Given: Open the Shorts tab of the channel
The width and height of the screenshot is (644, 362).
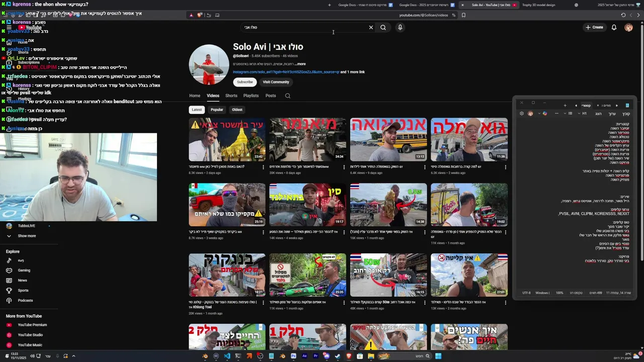Looking at the screenshot, I should 231,96.
